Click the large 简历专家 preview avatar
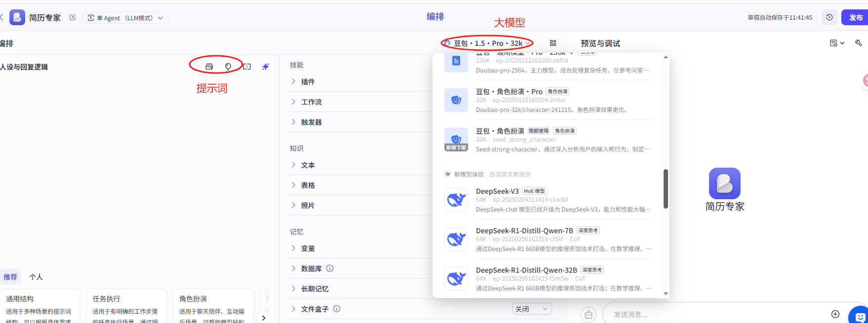The height and width of the screenshot is (323, 868). [x=725, y=183]
